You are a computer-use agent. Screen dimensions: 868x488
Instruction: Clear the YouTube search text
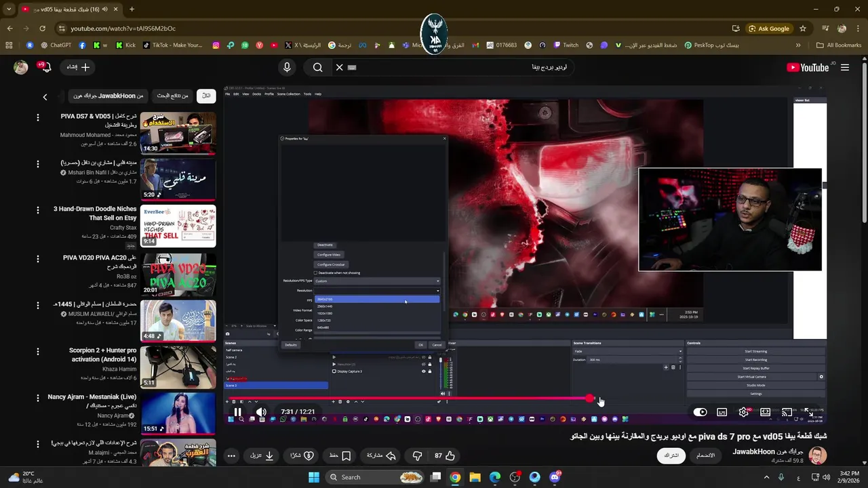click(x=340, y=67)
